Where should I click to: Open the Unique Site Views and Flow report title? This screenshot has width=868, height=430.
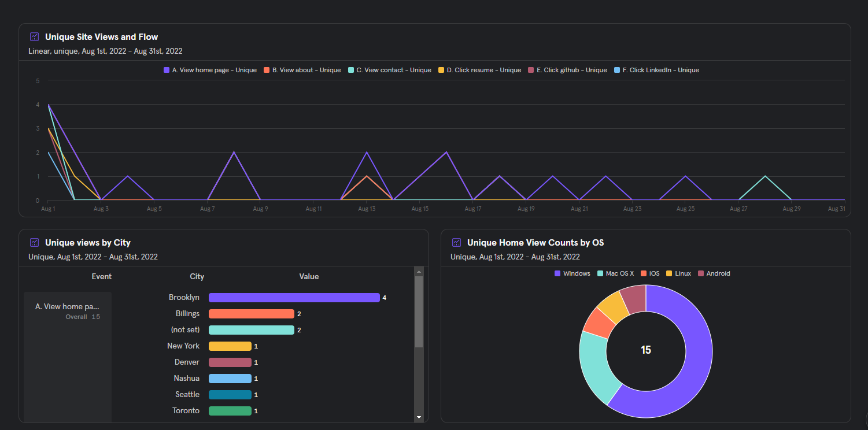(x=101, y=37)
